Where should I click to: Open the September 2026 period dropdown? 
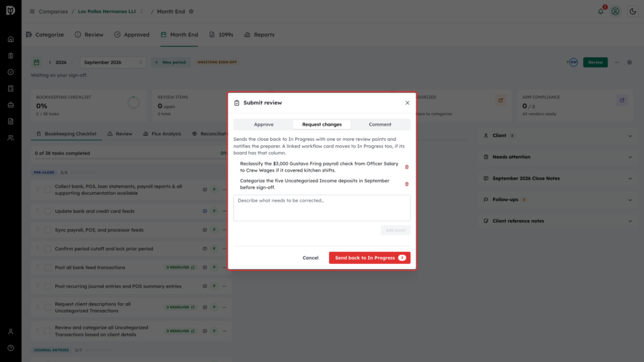[113, 62]
